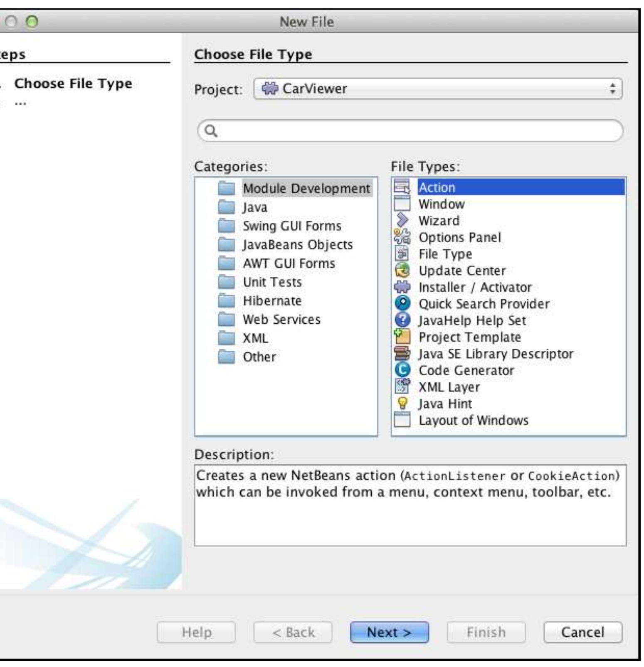644x667 pixels.
Task: Select Installer / Activator file type
Action: click(475, 287)
